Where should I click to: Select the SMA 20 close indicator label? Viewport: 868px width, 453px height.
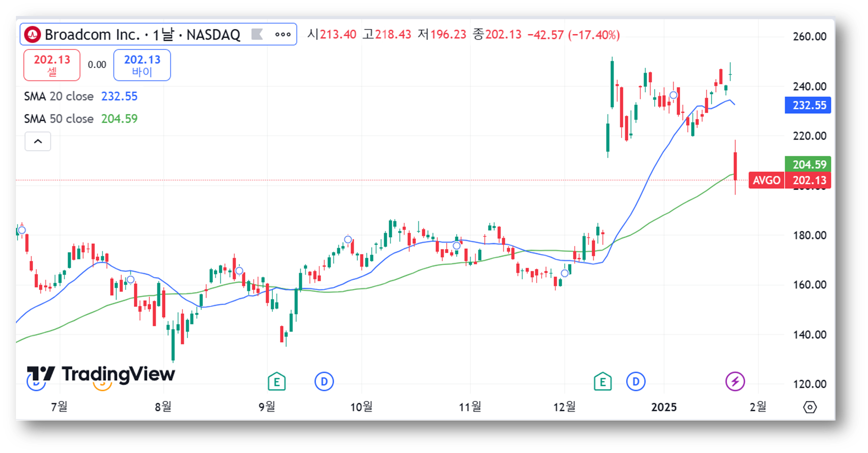pyautogui.click(x=59, y=96)
